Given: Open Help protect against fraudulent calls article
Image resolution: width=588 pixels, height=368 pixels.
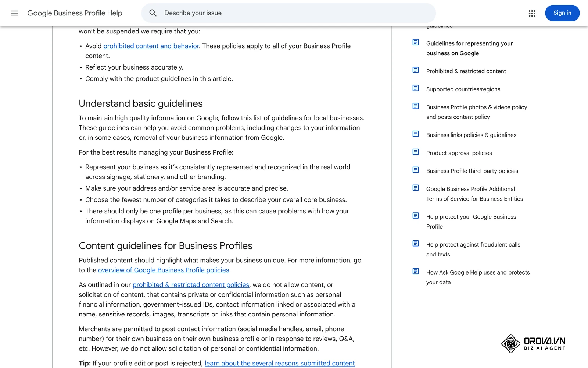Looking at the screenshot, I should point(473,250).
